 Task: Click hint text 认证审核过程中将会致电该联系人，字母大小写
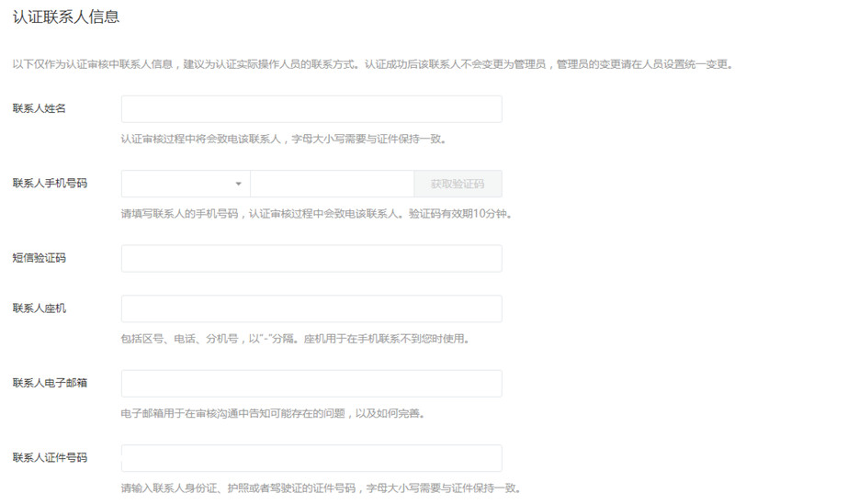point(284,139)
